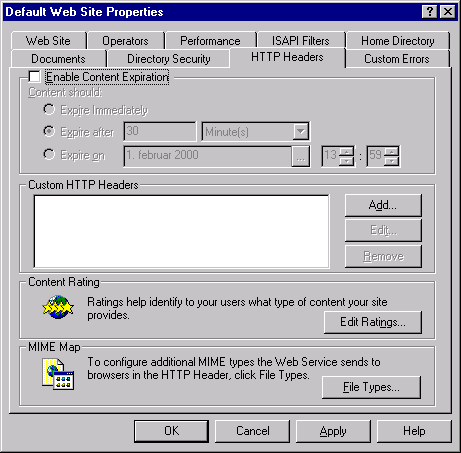Click the question mark help icon in title bar

(x=430, y=12)
